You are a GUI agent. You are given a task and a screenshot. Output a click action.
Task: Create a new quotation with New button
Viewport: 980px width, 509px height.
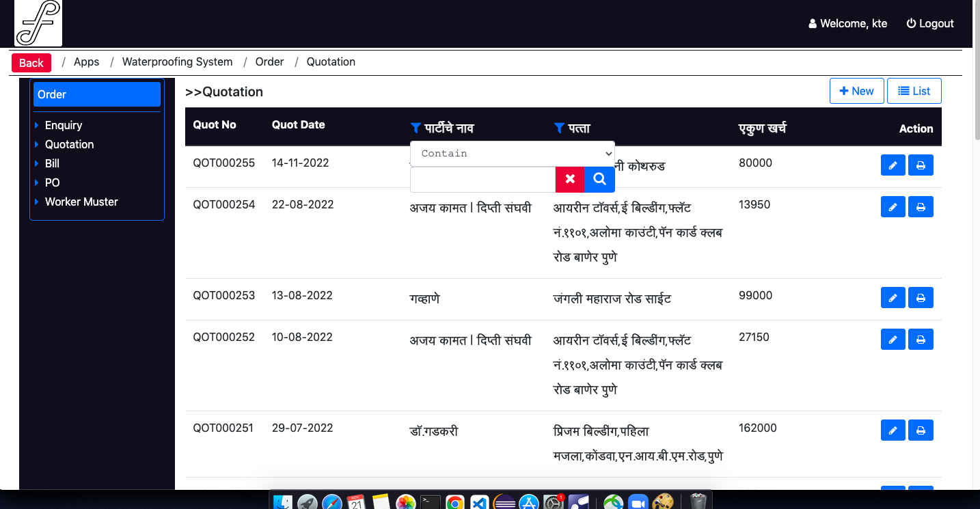click(x=856, y=91)
